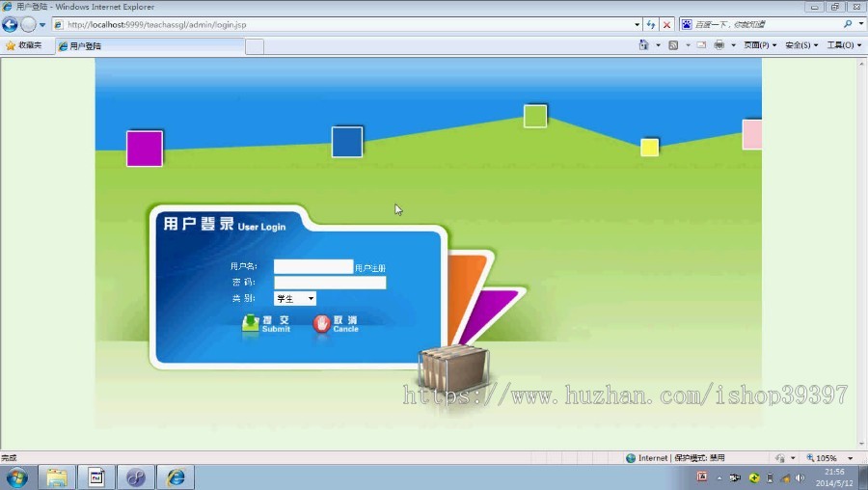Image resolution: width=868 pixels, height=490 pixels.
Task: Click the 密码 password input field
Action: coord(330,283)
